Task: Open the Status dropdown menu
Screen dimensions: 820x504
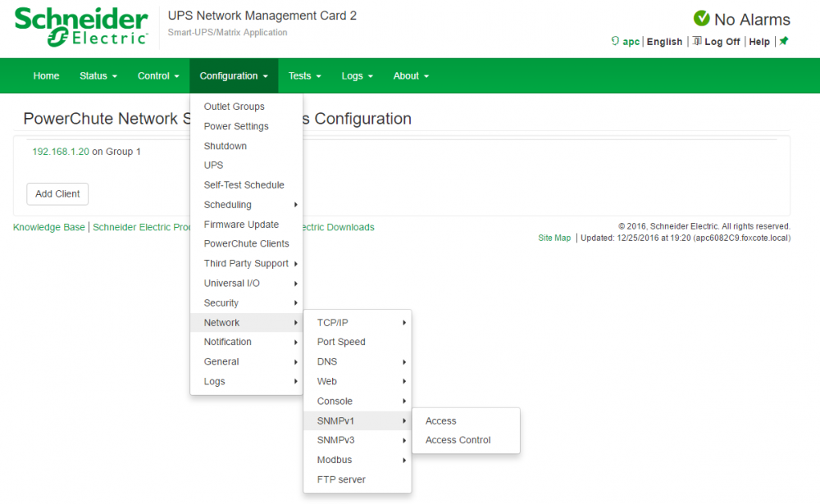Action: coord(98,76)
